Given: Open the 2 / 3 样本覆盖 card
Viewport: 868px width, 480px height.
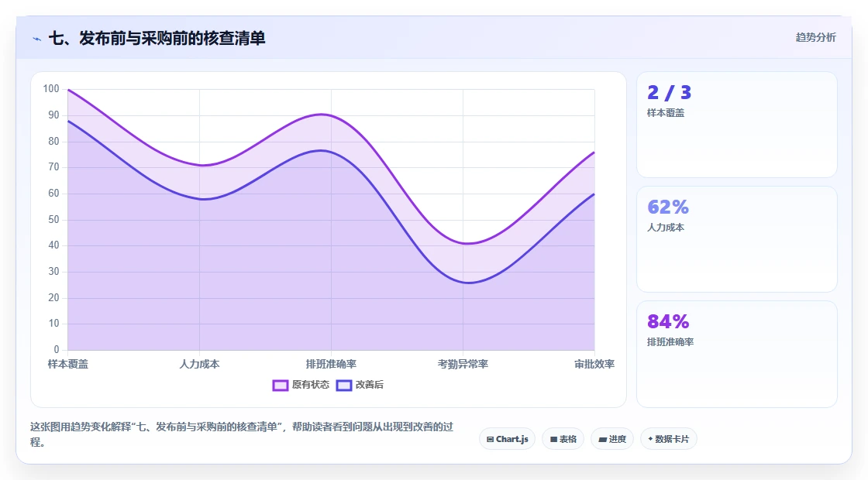Looking at the screenshot, I should pos(737,125).
